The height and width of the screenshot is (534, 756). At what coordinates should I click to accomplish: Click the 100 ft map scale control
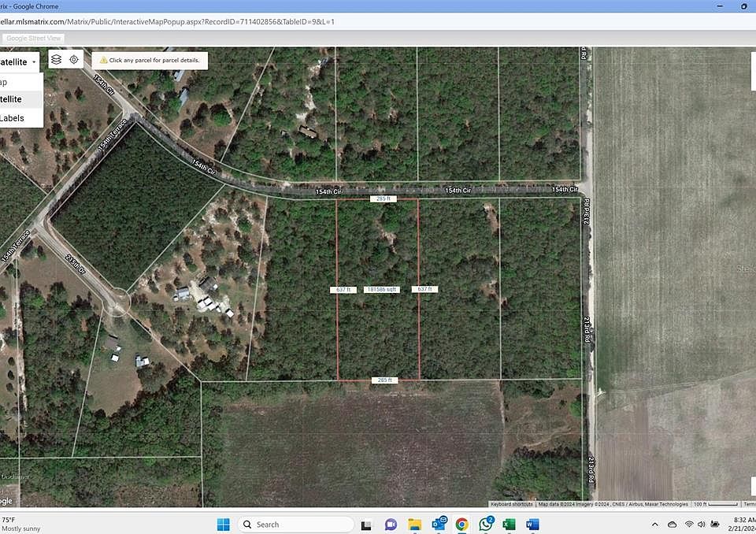(x=716, y=504)
